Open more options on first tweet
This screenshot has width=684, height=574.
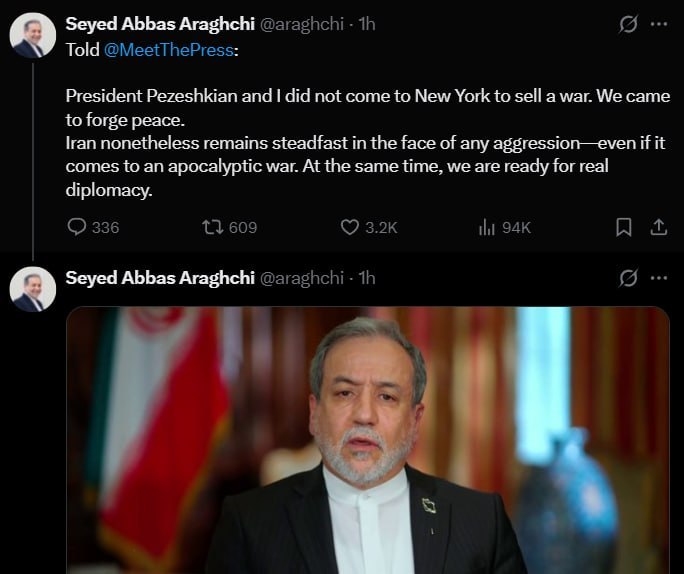click(x=659, y=24)
